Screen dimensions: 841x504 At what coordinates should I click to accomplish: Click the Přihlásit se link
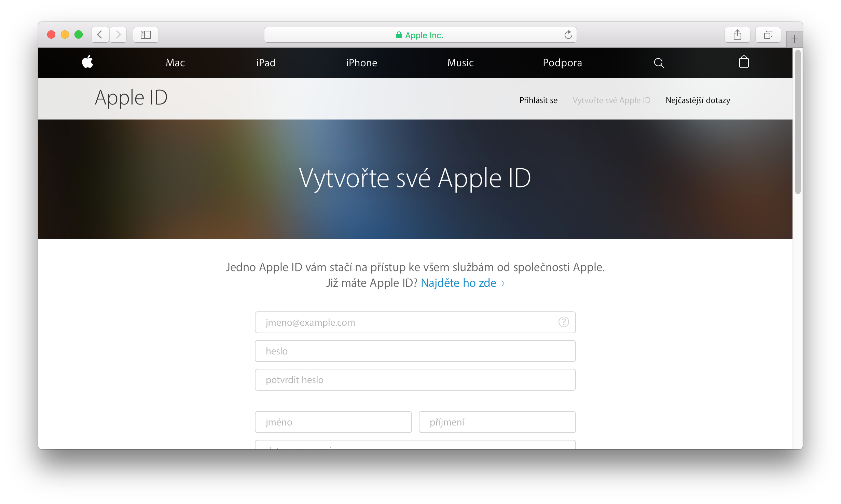(x=538, y=100)
